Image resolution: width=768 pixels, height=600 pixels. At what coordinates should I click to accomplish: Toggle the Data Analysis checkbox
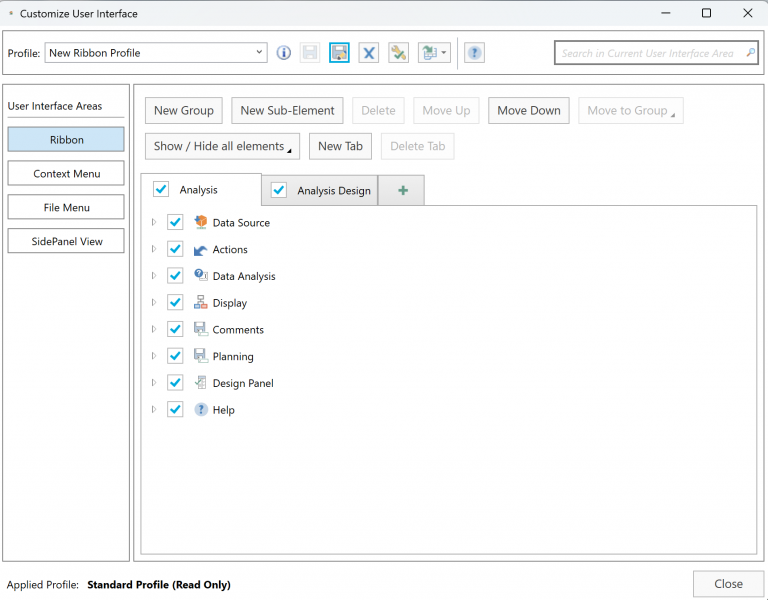[x=175, y=276]
